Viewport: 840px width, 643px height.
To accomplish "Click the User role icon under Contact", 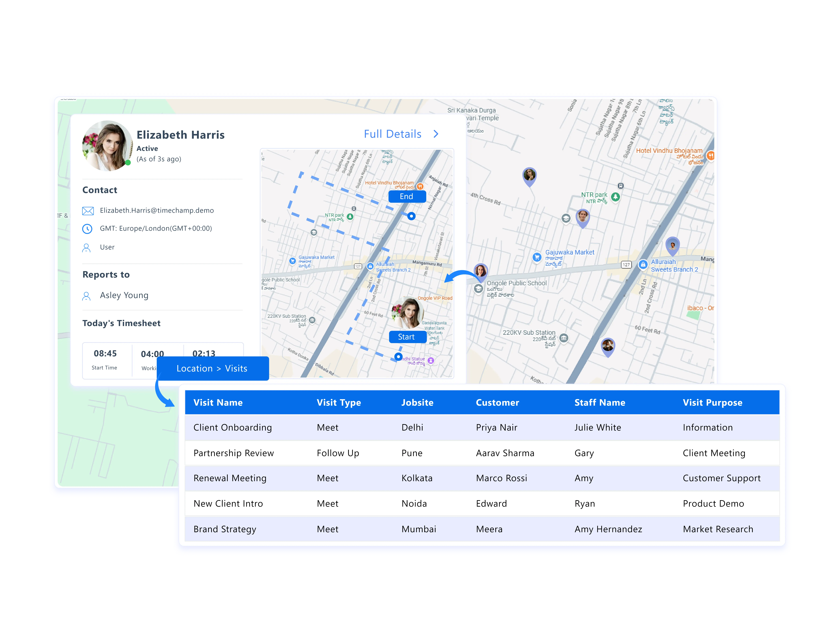I will (x=87, y=248).
